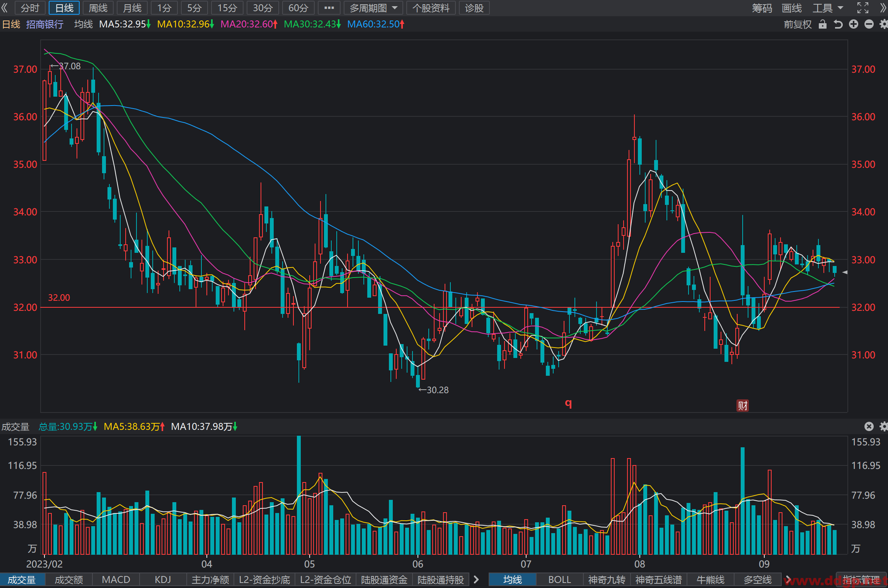Click the red q event marker
Screen dimensions: 888x588
point(568,404)
